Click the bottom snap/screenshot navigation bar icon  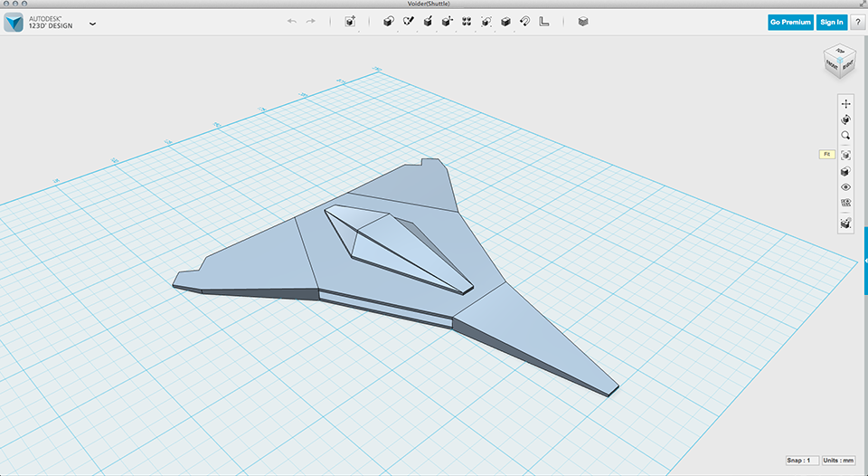[845, 224]
